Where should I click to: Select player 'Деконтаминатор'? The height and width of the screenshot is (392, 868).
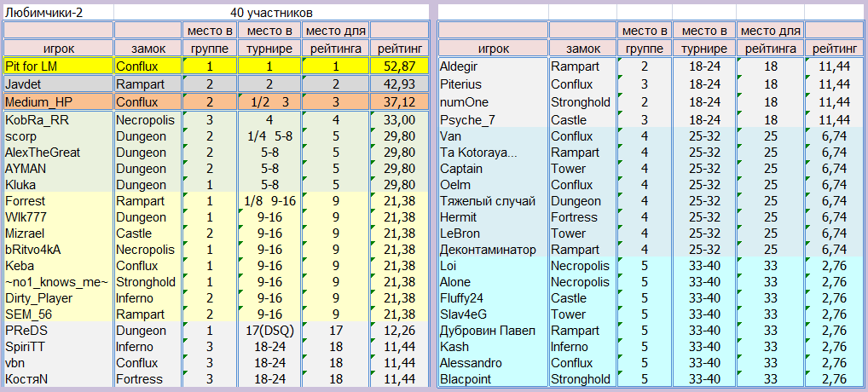pos(493,250)
